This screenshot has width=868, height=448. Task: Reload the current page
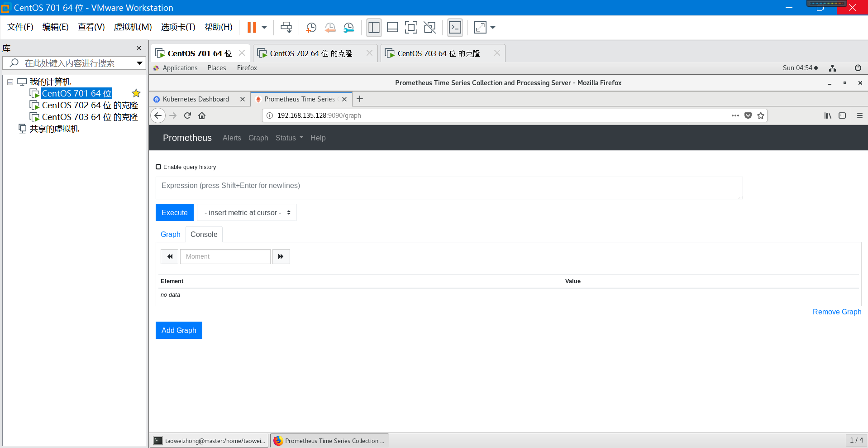[187, 116]
